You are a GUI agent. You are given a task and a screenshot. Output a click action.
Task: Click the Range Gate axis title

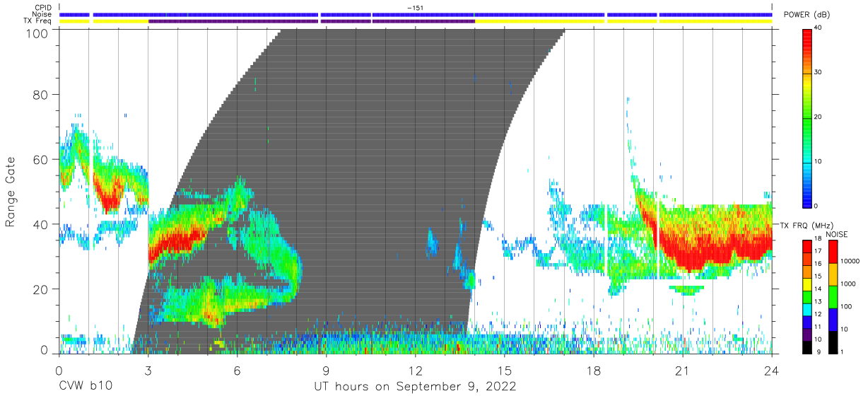11,192
